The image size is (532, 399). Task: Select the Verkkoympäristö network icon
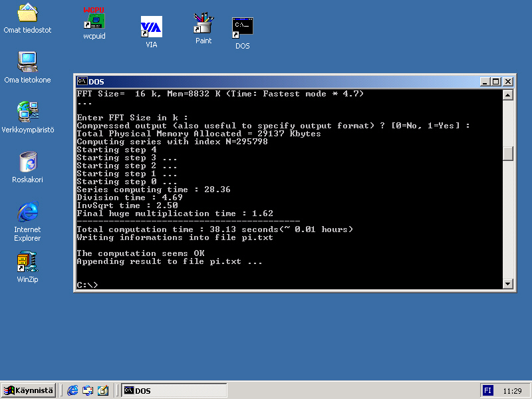coord(27,112)
